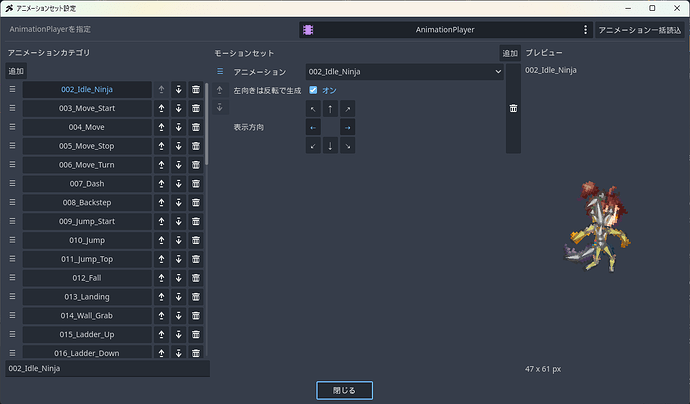Toggle the down-left display direction
This screenshot has height=404, width=690.
[x=313, y=146]
